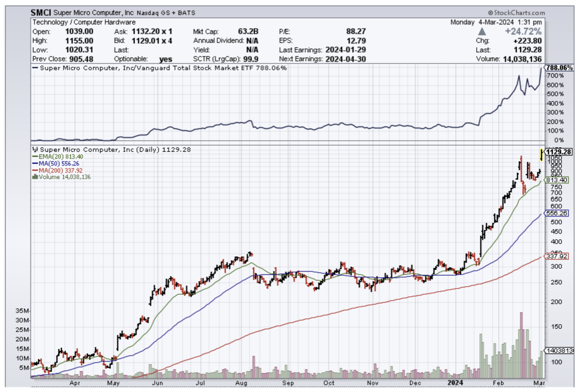Viewport: 579px width, 392px height.
Task: Select the 337.92 MA(200) axis tag
Action: (x=556, y=256)
